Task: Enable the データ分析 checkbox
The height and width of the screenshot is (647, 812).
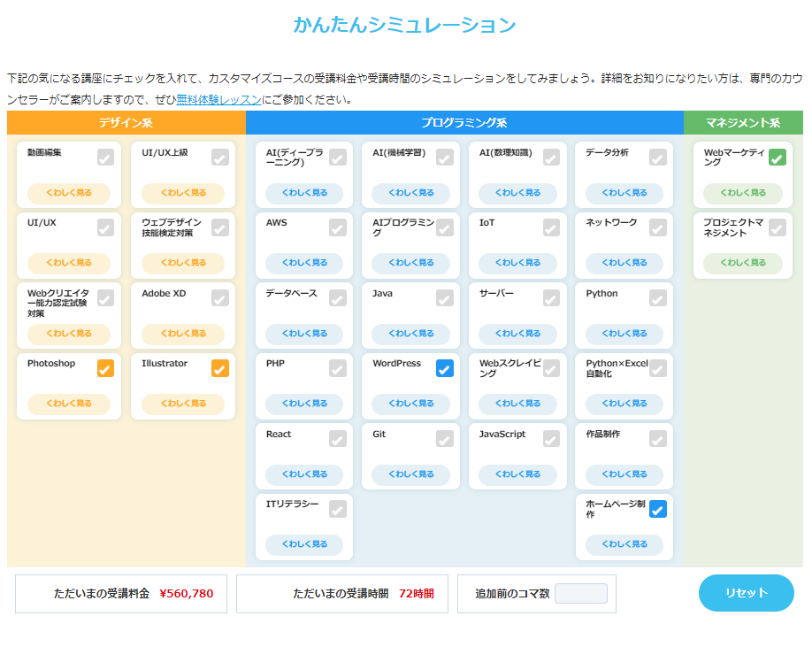Action: tap(658, 157)
